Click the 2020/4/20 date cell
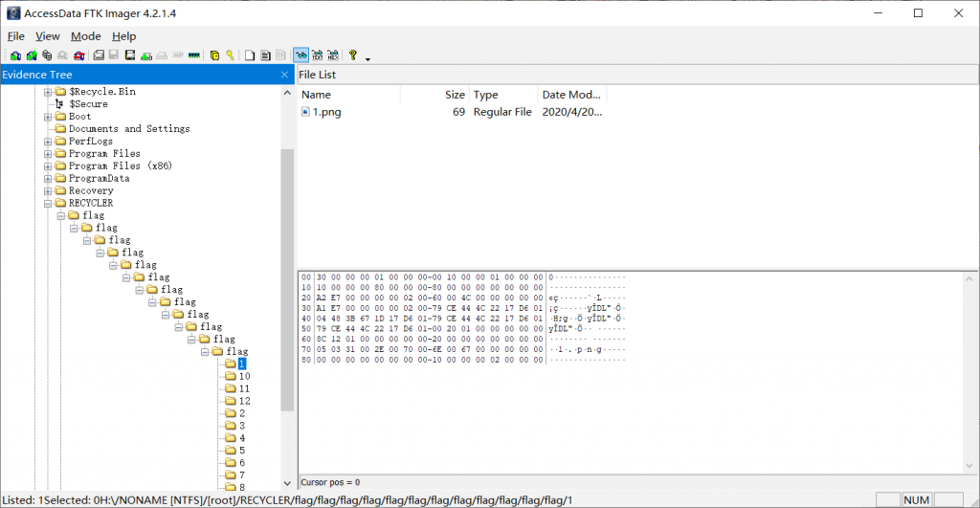The width and height of the screenshot is (980, 508). (572, 112)
